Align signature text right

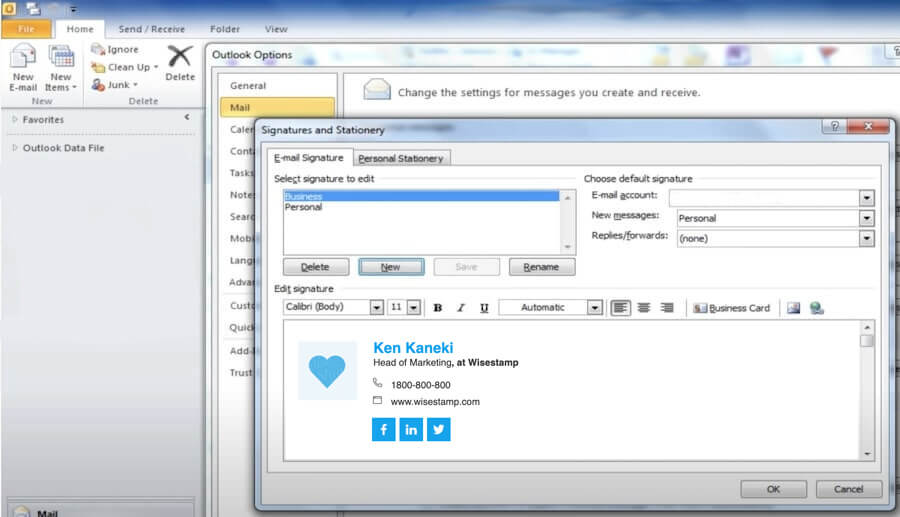click(x=666, y=308)
